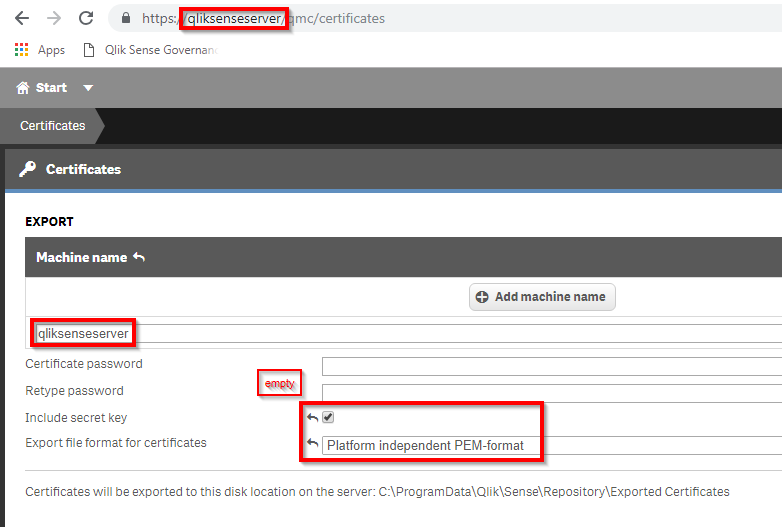Click the undo arrow beside Machine name
Viewport: 782px width, 527px height.
pos(139,257)
